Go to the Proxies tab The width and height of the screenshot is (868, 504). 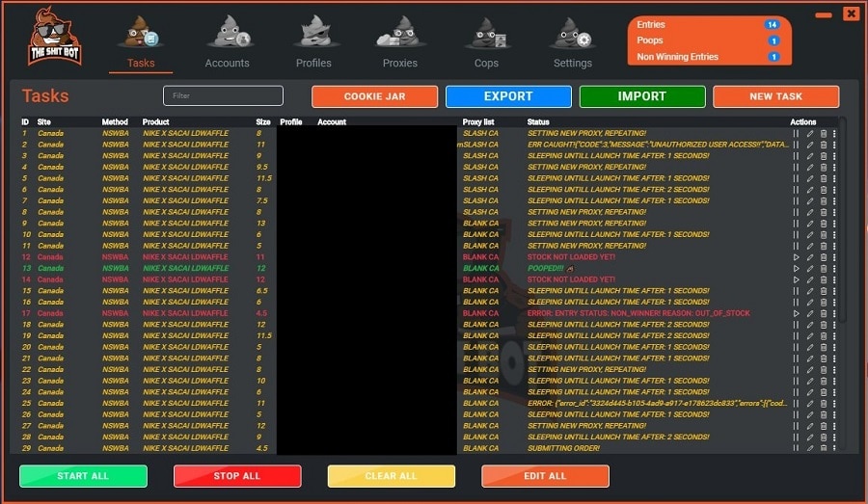click(x=399, y=43)
